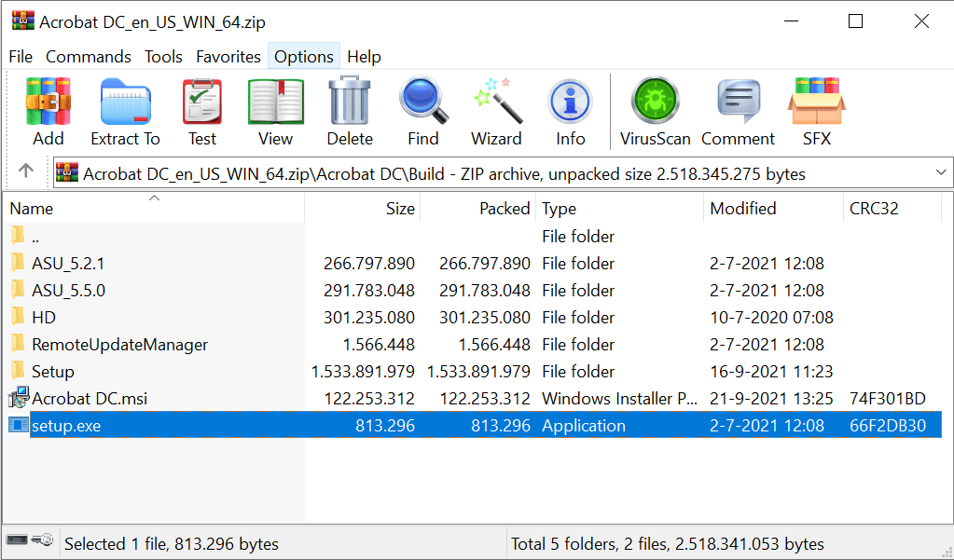This screenshot has width=954, height=560.
Task: Open the View file tool
Action: click(x=274, y=111)
